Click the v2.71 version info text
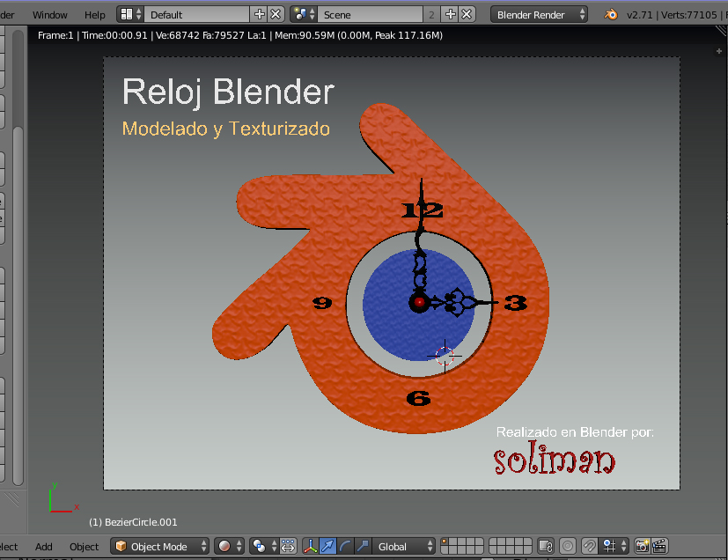Screen dimensions: 728x560 pyautogui.click(x=639, y=15)
